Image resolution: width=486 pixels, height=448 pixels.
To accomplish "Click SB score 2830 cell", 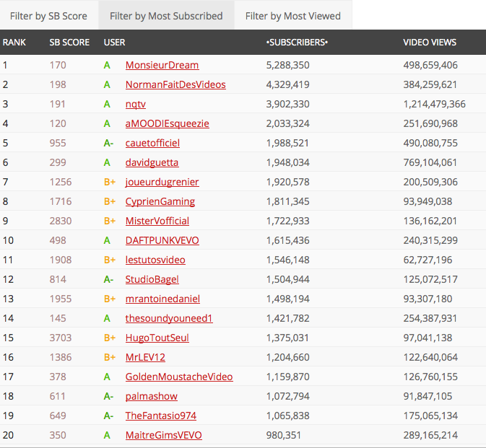I will 61,221.
